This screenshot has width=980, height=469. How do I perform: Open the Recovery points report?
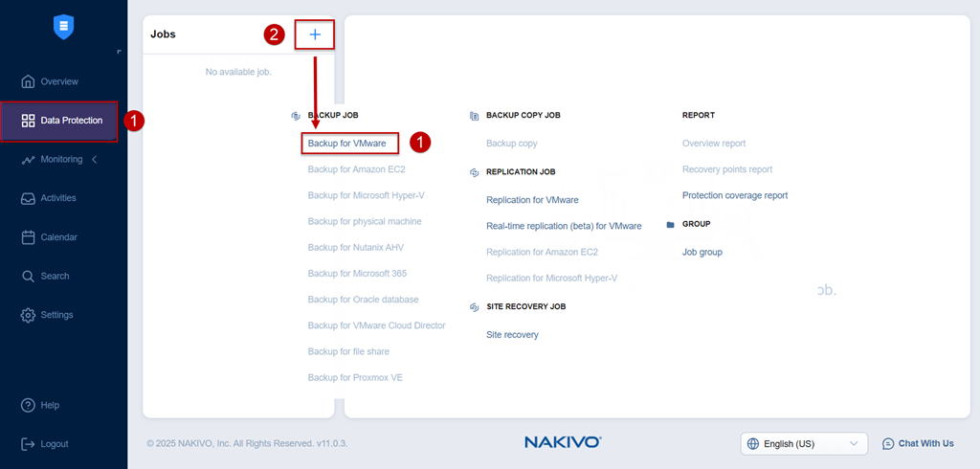coord(727,168)
